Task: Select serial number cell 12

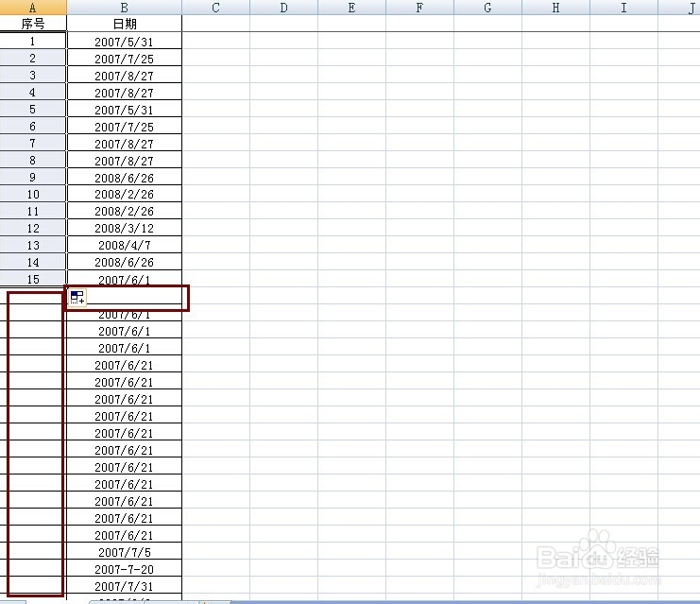Action: [33, 228]
